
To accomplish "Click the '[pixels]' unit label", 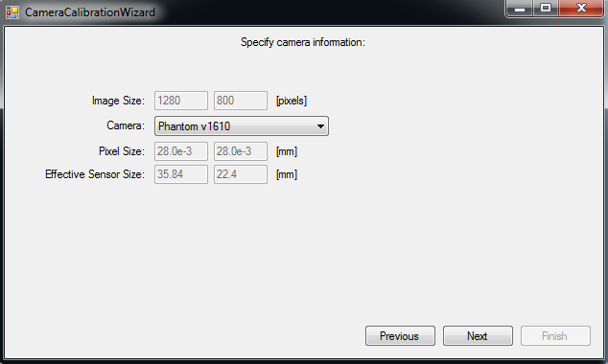I will point(292,101).
